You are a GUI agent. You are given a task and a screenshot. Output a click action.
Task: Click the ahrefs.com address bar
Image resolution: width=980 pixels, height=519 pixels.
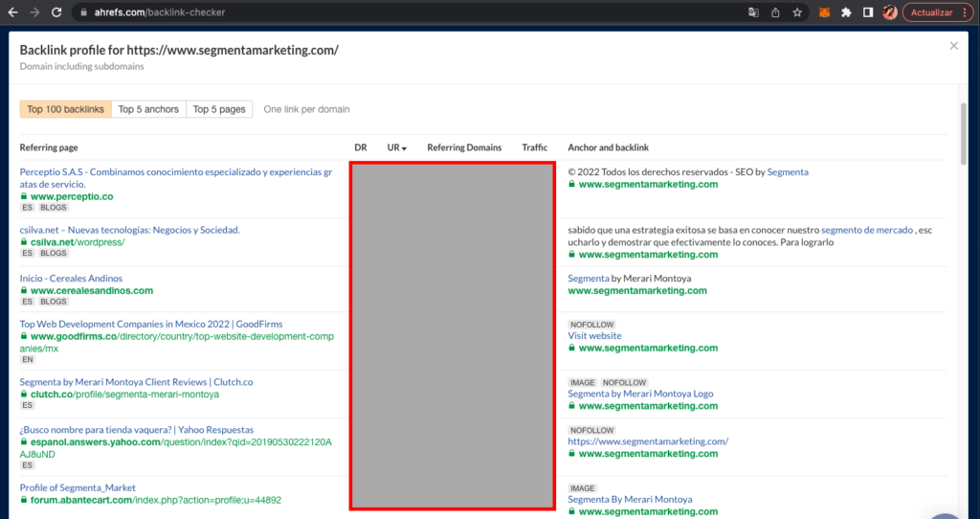click(383, 12)
